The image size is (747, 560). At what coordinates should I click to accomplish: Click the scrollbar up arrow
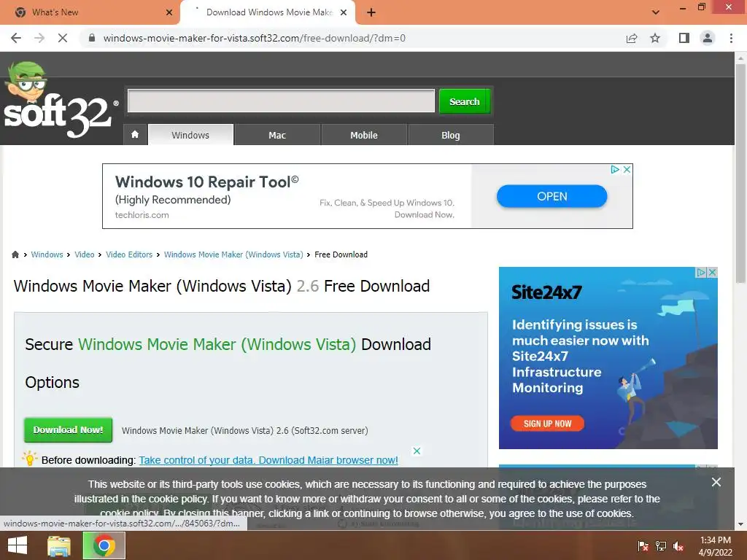tap(740, 58)
